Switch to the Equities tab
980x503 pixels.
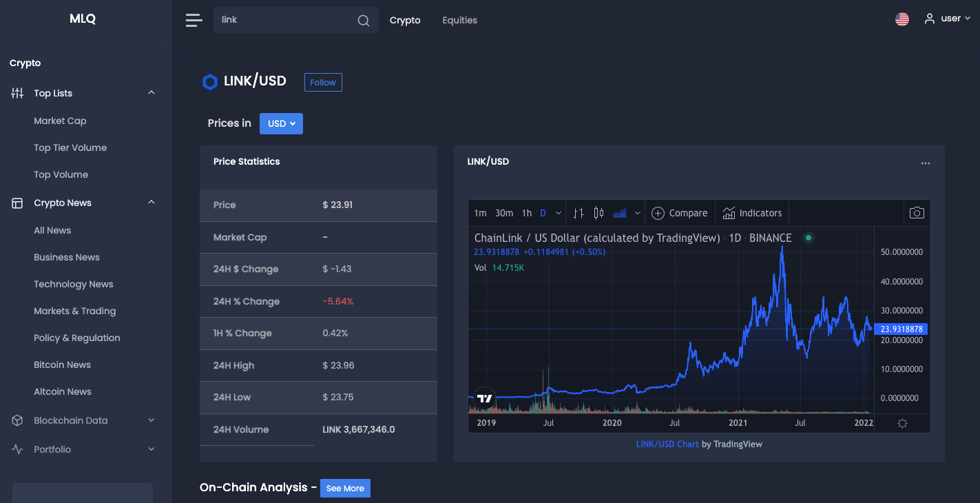pyautogui.click(x=460, y=20)
